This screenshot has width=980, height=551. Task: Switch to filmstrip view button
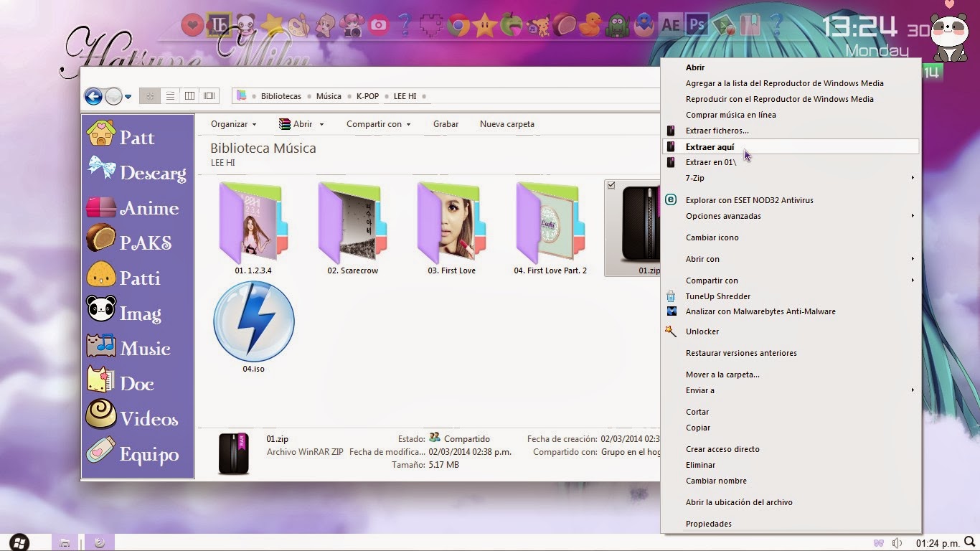click(x=209, y=96)
